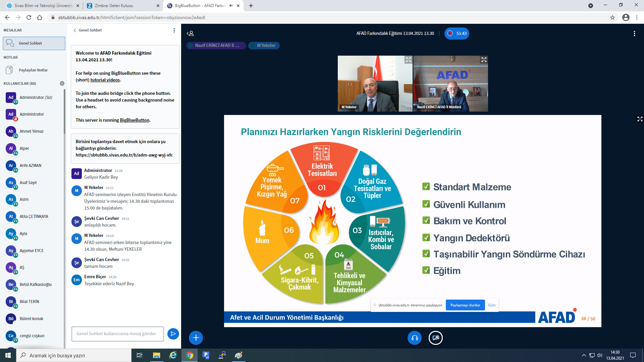Screen dimensions: 644x362
Task: Open chat options three-dot menu
Action: pos(174,30)
